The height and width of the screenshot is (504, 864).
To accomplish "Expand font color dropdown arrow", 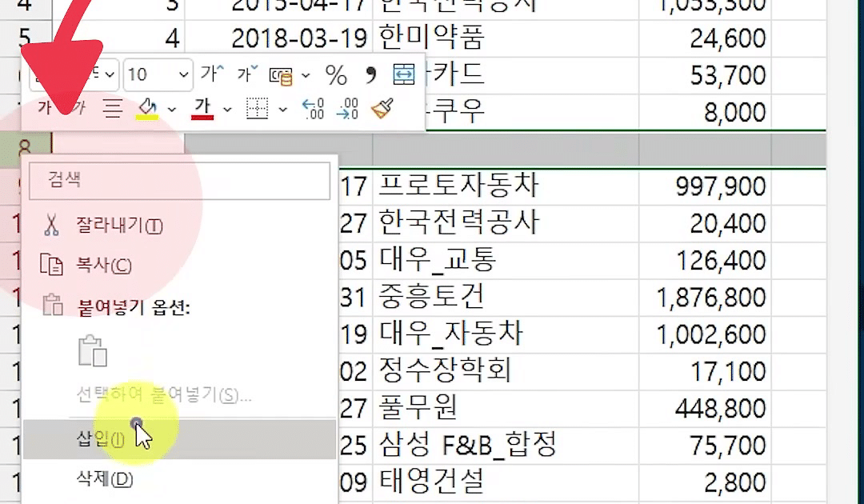I will 227,110.
